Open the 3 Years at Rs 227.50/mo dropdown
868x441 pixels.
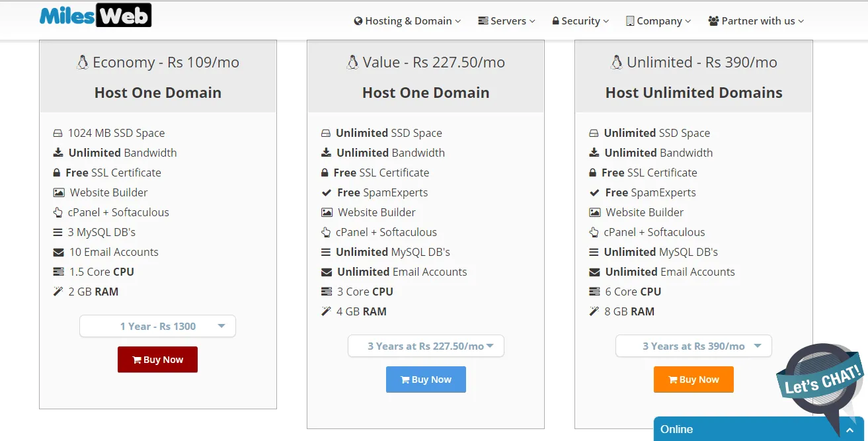point(426,346)
